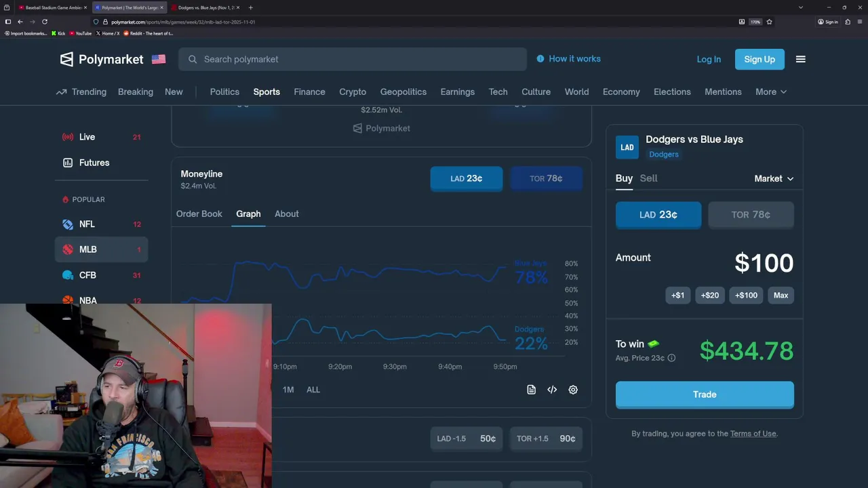Pick LAD 23¢ moneyline outcome

point(467,178)
